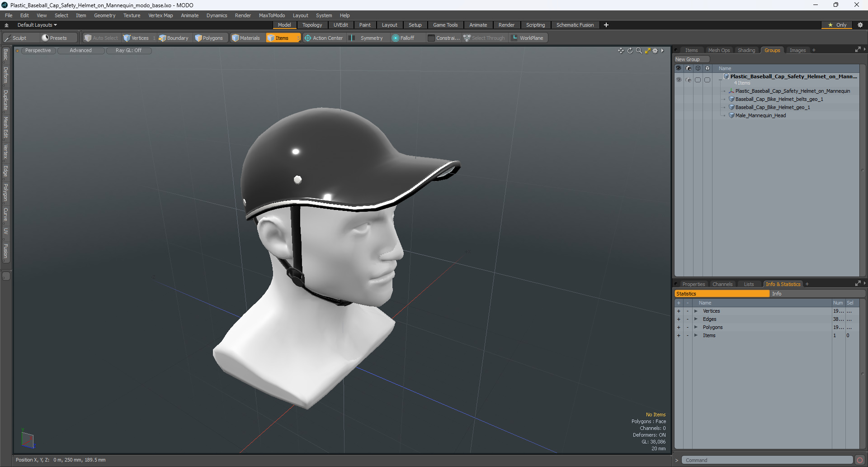The image size is (868, 467).
Task: Select the Male_Mannequin_Head mesh icon
Action: pyautogui.click(x=731, y=115)
